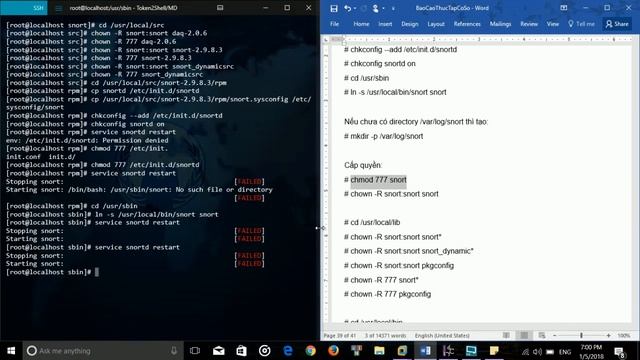Open Google Chrome from taskbar
640x360 pixels.
(x=311, y=351)
